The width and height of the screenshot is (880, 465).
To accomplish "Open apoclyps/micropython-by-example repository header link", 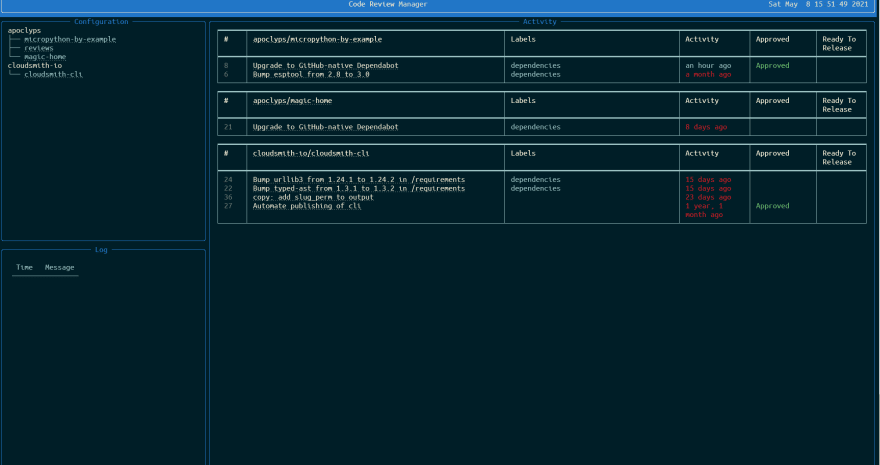I will [x=317, y=39].
